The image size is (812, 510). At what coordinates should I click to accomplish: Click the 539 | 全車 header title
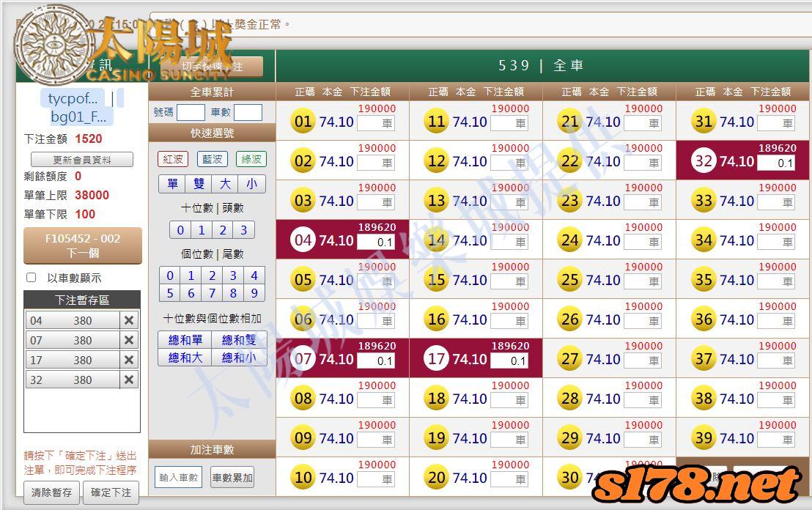(x=541, y=65)
